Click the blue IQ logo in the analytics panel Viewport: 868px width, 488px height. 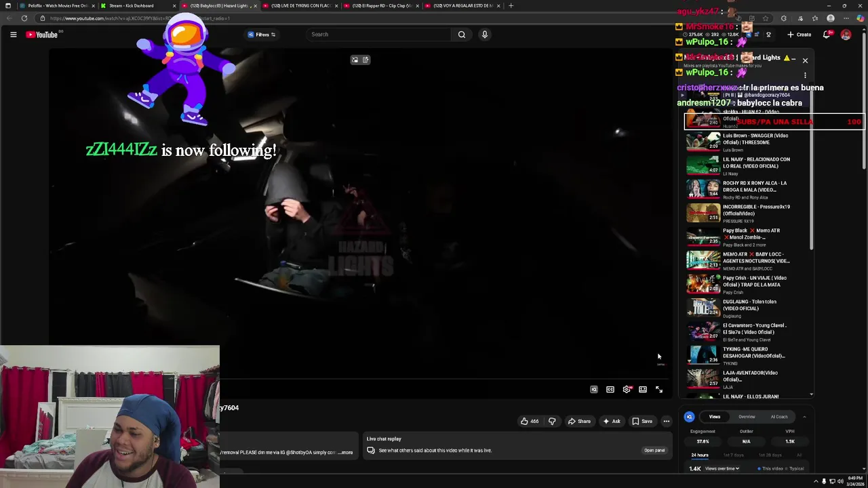tap(689, 417)
